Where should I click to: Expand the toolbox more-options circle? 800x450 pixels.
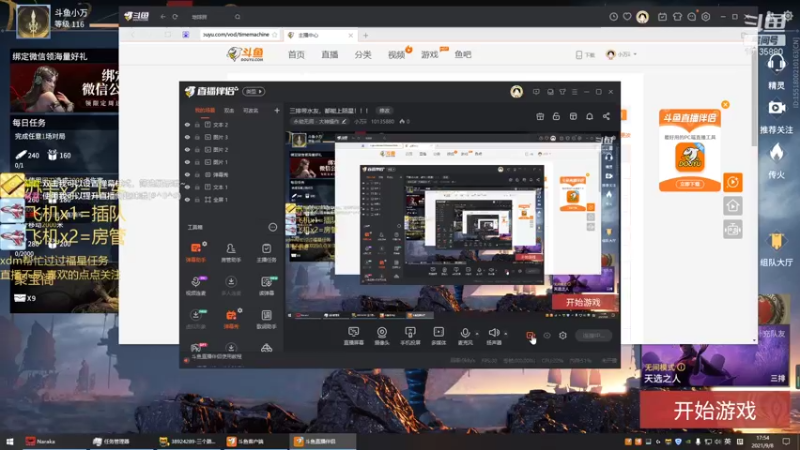pyautogui.click(x=273, y=227)
